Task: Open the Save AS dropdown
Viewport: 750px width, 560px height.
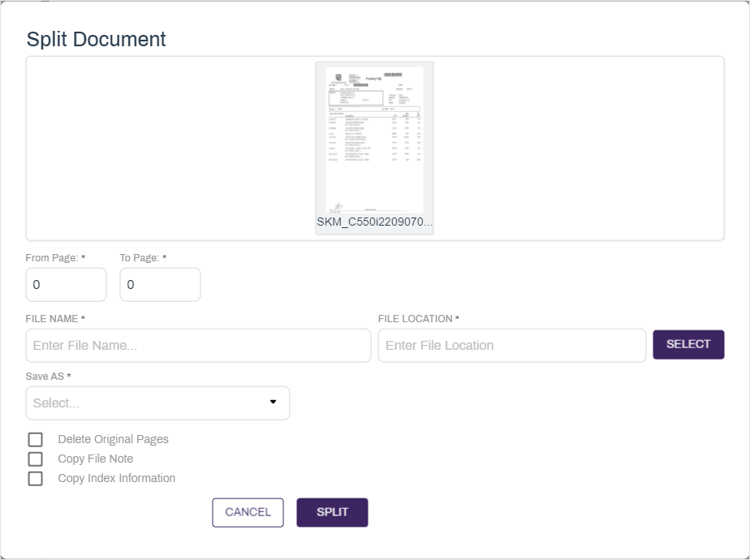Action: [x=157, y=403]
